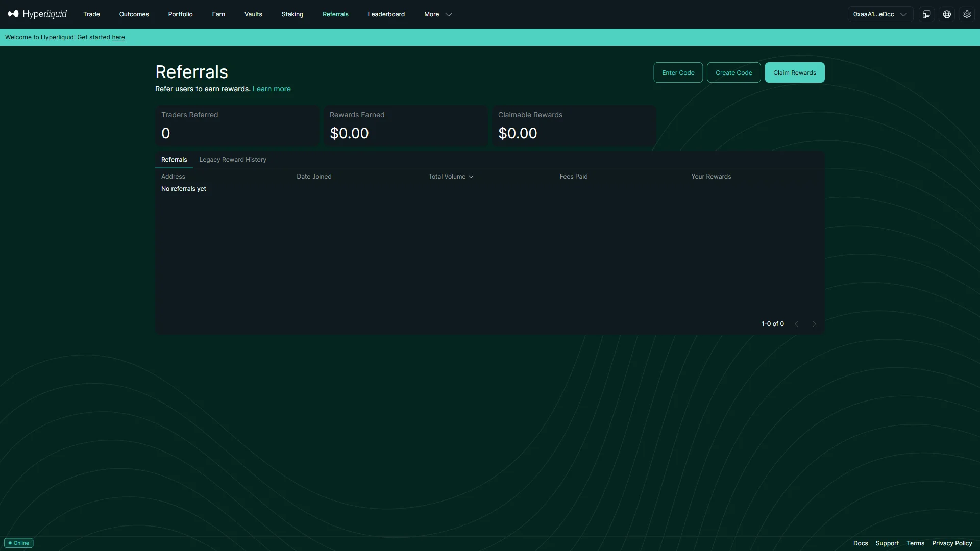
Task: Open the Trade page
Action: (91, 14)
